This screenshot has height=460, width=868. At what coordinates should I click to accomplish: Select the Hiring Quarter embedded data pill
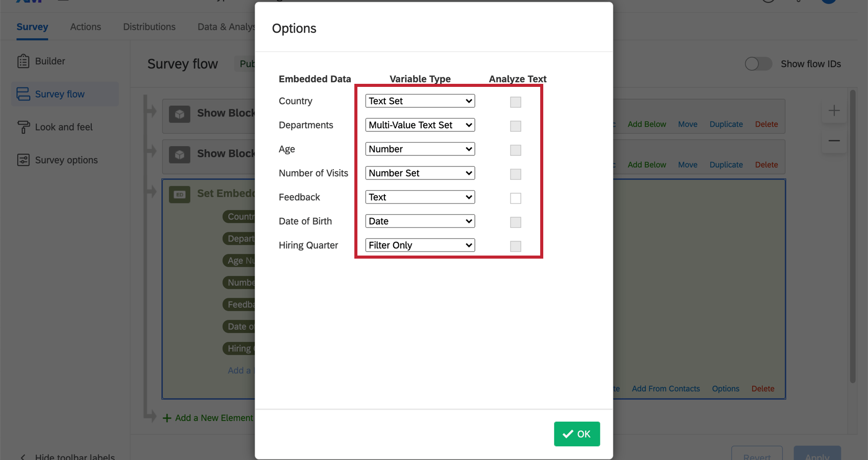pyautogui.click(x=240, y=348)
